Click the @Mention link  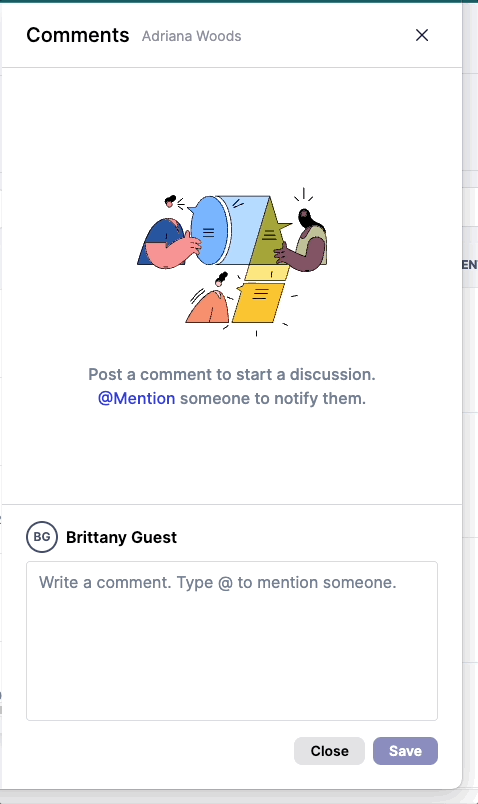click(136, 398)
